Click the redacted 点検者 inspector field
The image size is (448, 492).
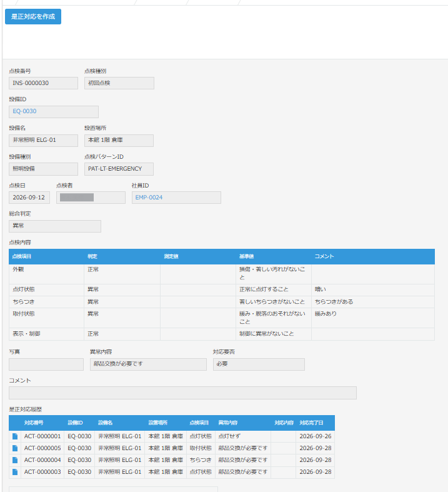[91, 198]
